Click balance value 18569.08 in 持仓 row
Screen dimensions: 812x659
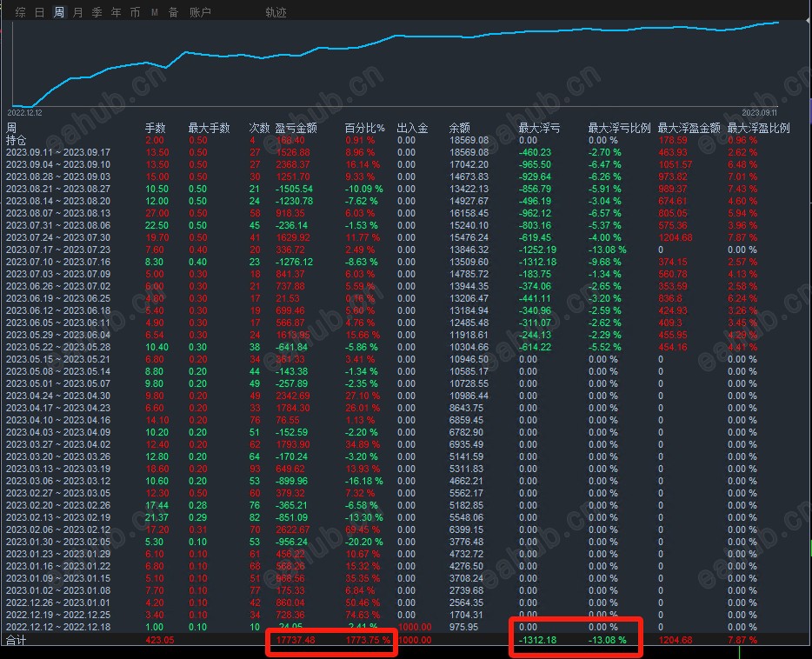[x=469, y=140]
